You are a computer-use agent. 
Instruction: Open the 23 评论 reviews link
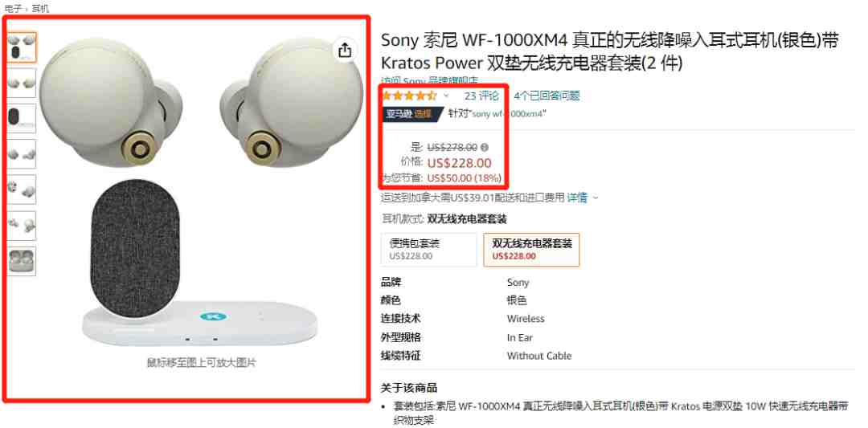(481, 96)
